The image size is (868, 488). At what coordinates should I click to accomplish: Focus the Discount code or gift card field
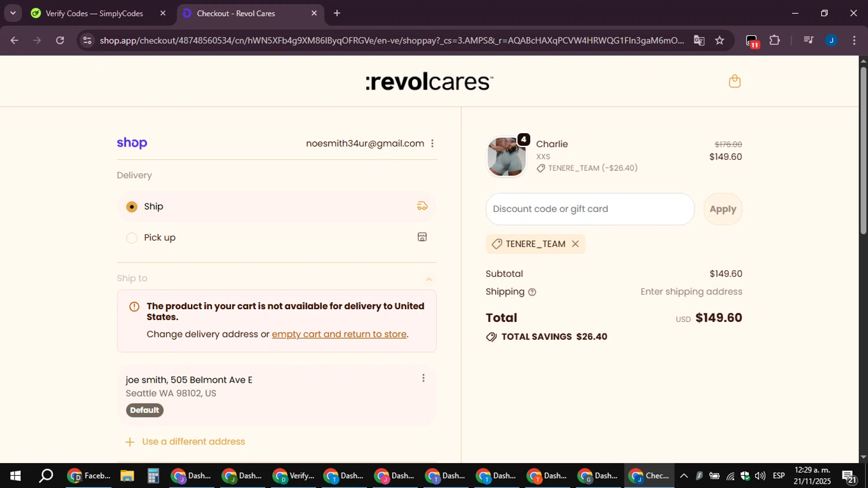[590, 209]
